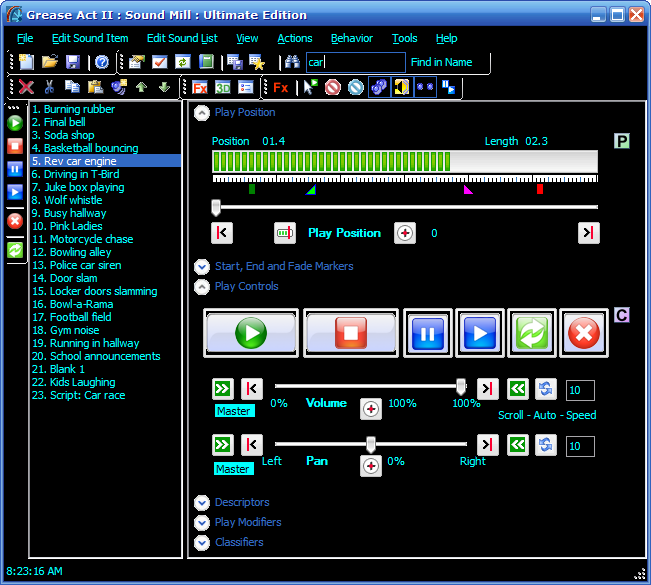Image resolution: width=651 pixels, height=585 pixels.
Task: Open a file with the folder icon
Action: click(50, 62)
